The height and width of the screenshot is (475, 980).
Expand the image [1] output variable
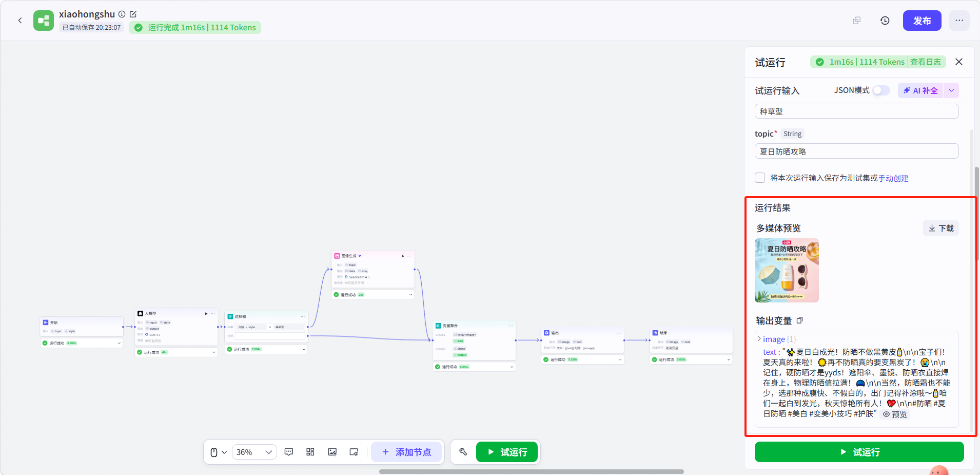pos(759,339)
